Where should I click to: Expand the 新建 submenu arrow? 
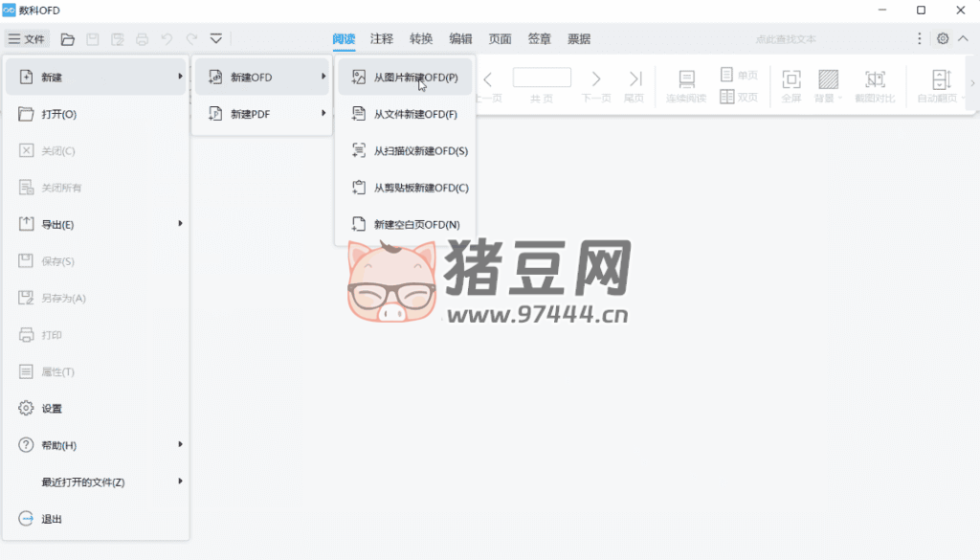pos(180,77)
